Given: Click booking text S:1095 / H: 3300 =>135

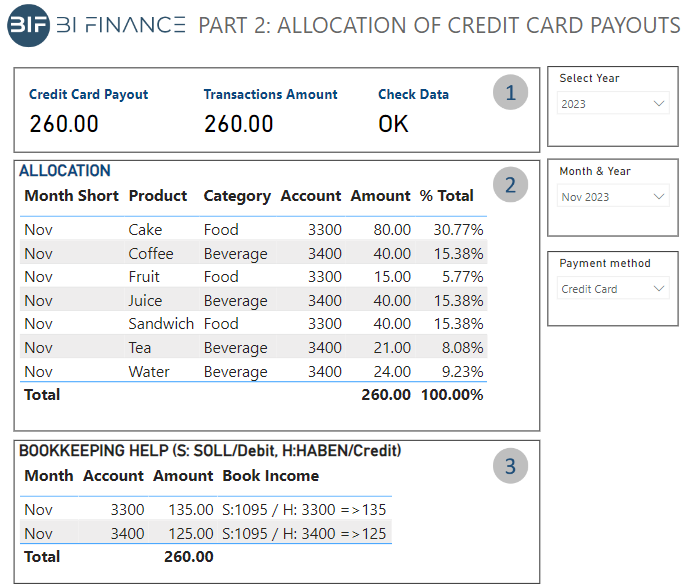Looking at the screenshot, I should (x=304, y=510).
